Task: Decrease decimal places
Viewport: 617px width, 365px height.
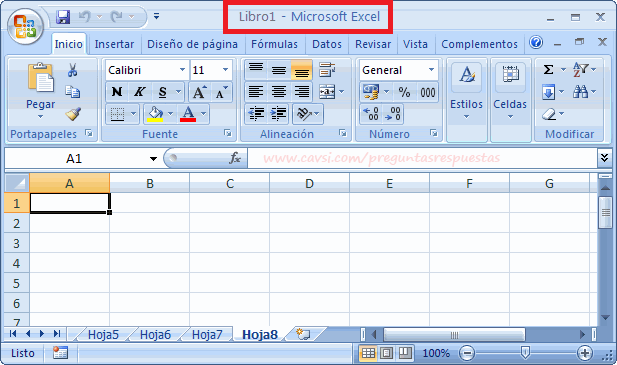Action: pos(393,114)
